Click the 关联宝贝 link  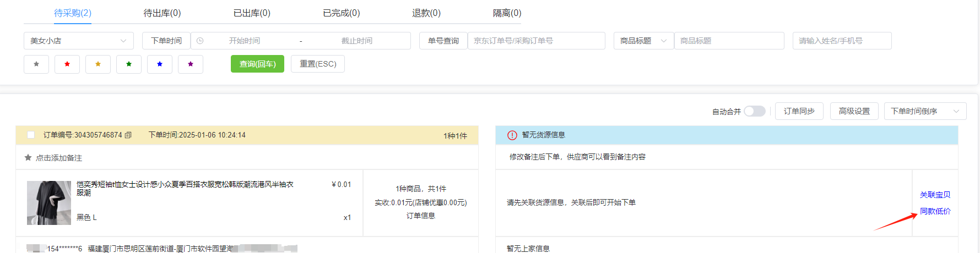(935, 195)
